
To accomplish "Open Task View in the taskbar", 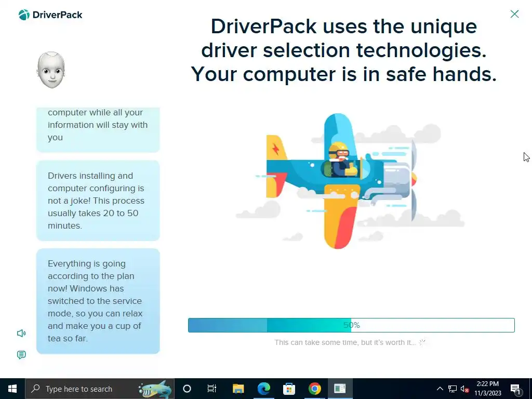I will [212, 389].
